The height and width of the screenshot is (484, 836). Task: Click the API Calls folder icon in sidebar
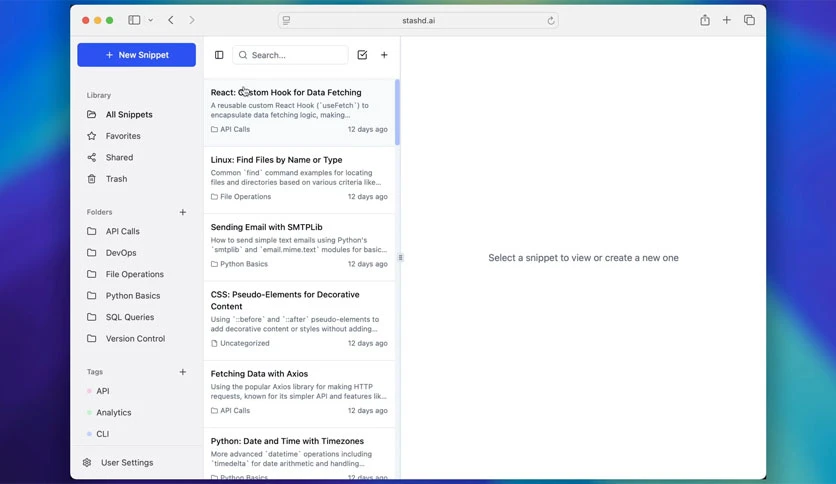pos(92,231)
